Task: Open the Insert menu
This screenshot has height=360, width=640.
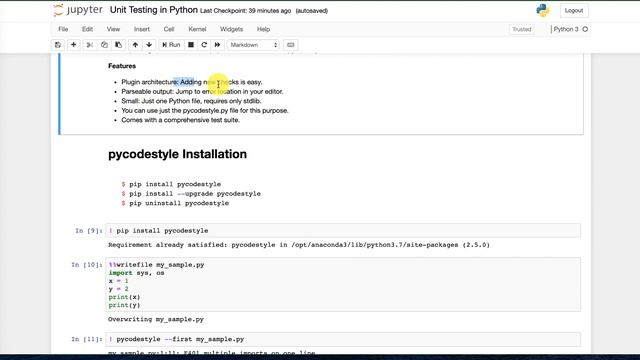Action: click(x=142, y=29)
